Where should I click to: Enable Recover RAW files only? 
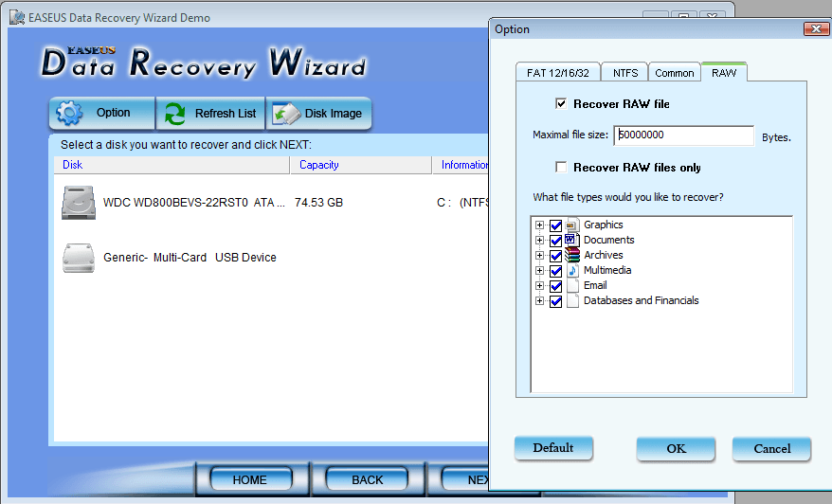[x=561, y=167]
